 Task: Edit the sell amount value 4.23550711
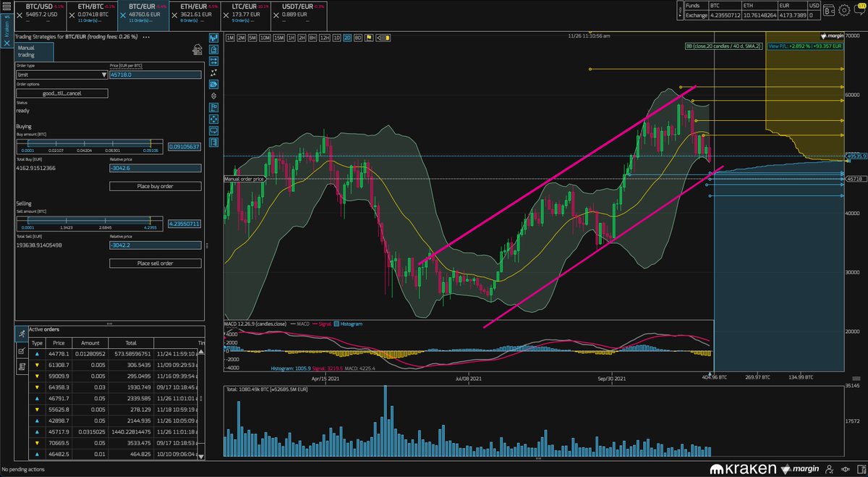(184, 224)
